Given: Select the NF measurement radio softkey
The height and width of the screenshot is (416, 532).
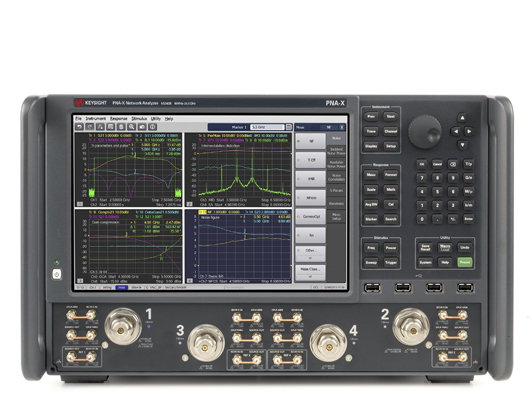Looking at the screenshot, I should 310,141.
